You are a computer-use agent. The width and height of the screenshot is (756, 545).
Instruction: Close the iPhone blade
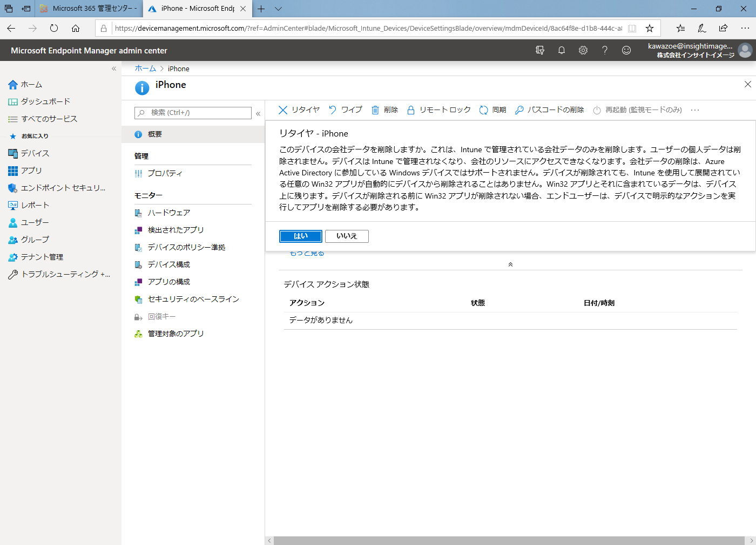click(x=748, y=84)
